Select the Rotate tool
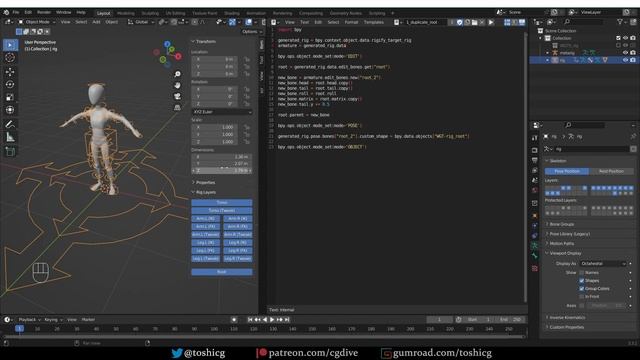 pyautogui.click(x=10, y=84)
